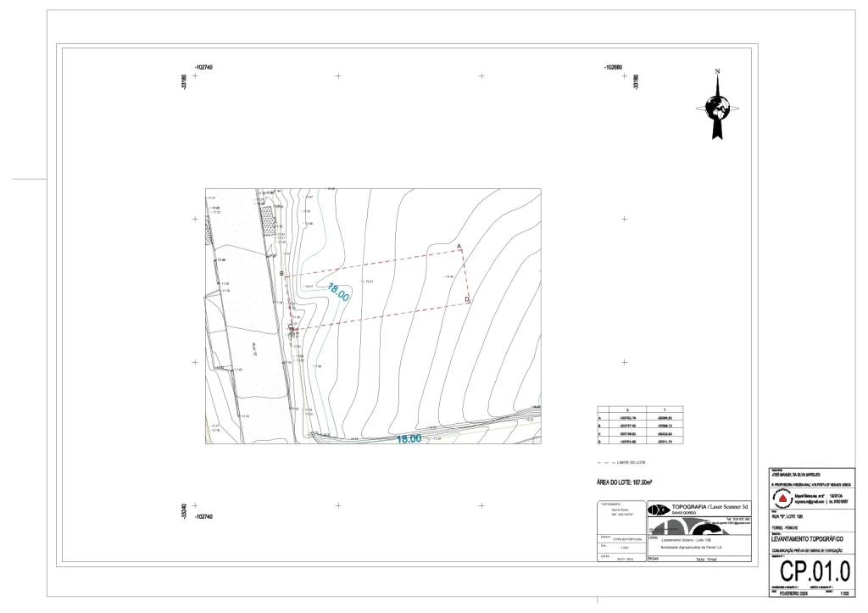The height and width of the screenshot is (613, 868).
Task: Click the CP.01.0 sheet number
Action: pos(815,571)
